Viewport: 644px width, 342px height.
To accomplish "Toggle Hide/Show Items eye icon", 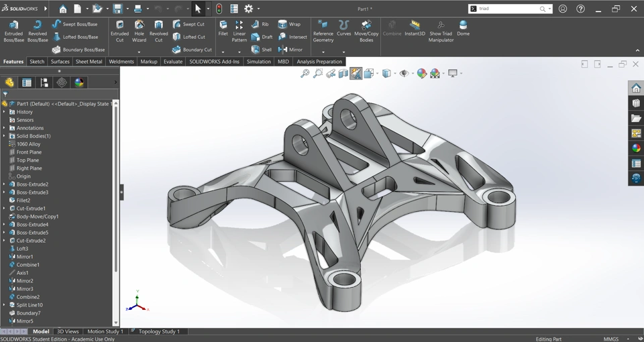I will point(404,74).
